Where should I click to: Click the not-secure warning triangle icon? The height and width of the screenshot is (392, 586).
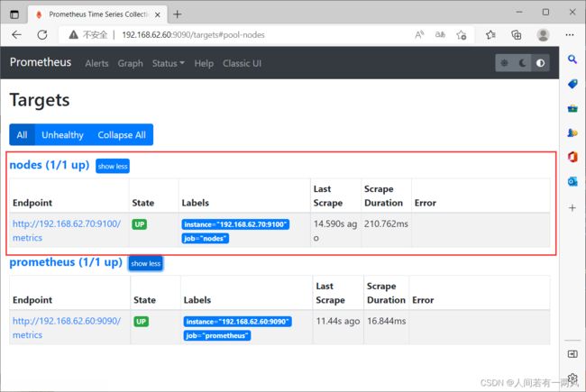coord(74,35)
